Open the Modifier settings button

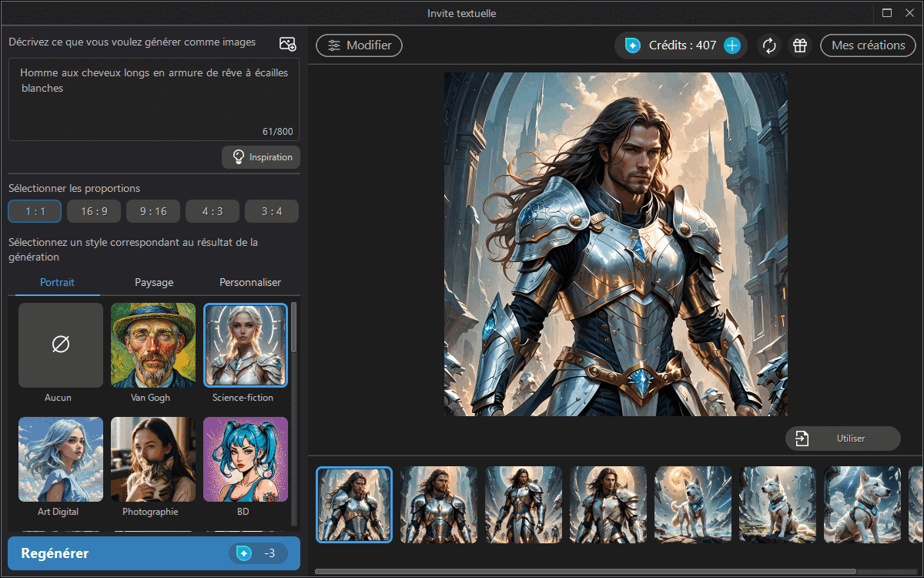click(359, 45)
